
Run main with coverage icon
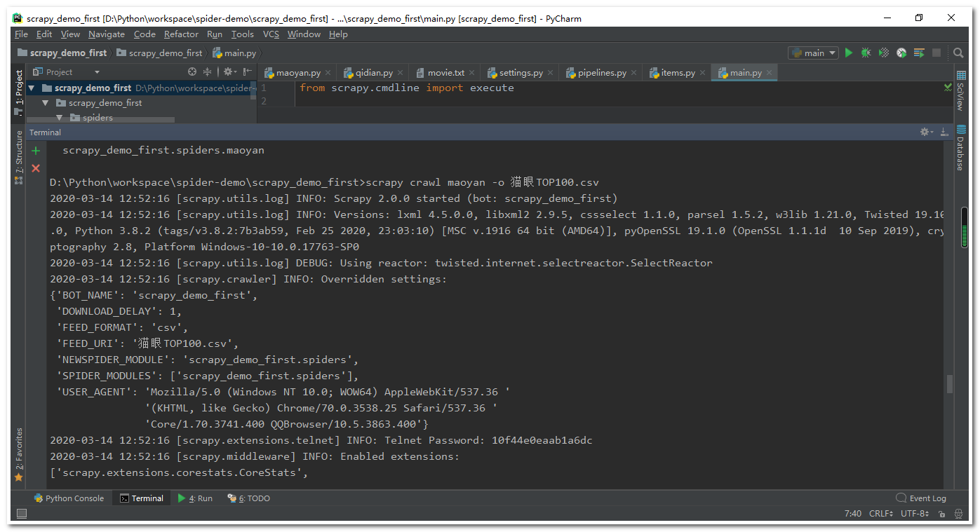884,53
